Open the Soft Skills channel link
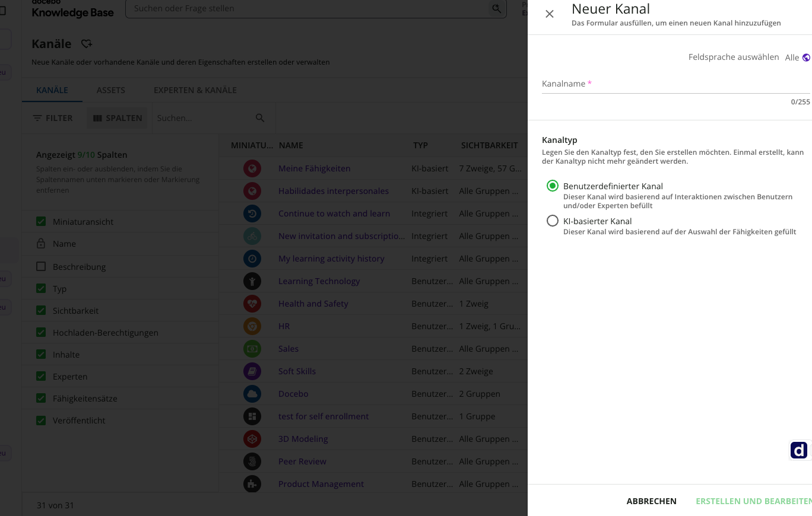Screen dimensions: 812x516 coord(297,371)
